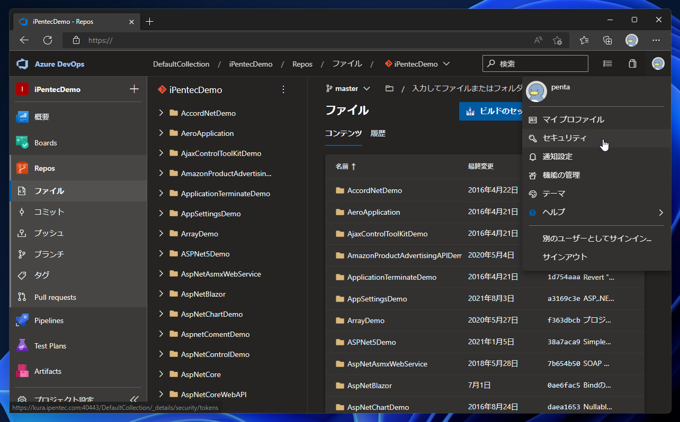Select サインアウト from user menu
The image size is (680, 422).
596,257
